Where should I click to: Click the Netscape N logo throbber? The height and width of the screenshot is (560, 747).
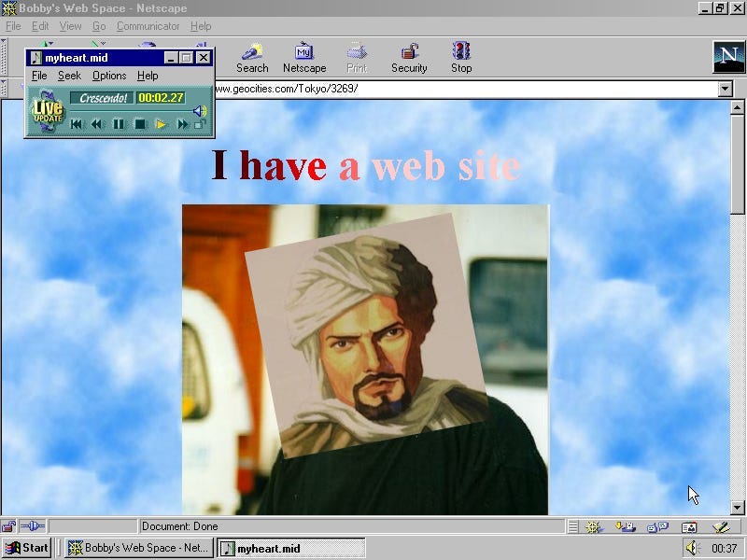(728, 57)
